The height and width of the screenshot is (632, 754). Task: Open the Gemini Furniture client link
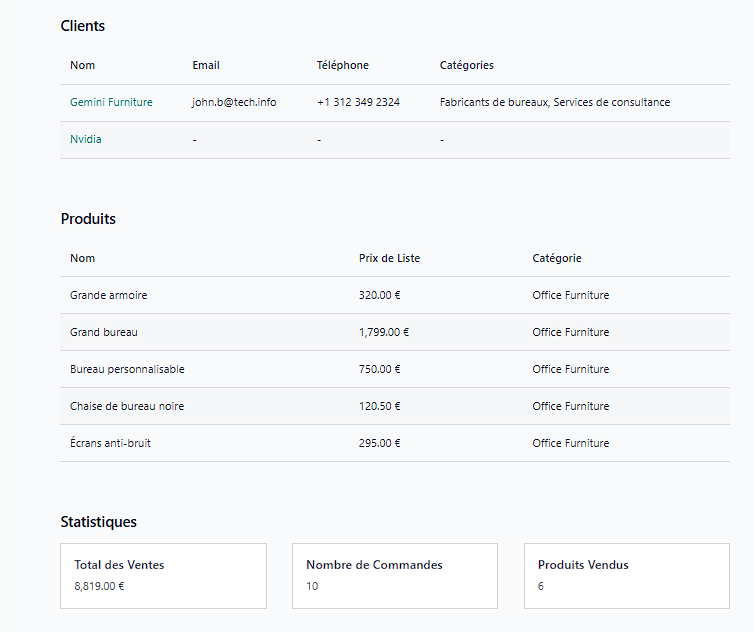point(111,102)
